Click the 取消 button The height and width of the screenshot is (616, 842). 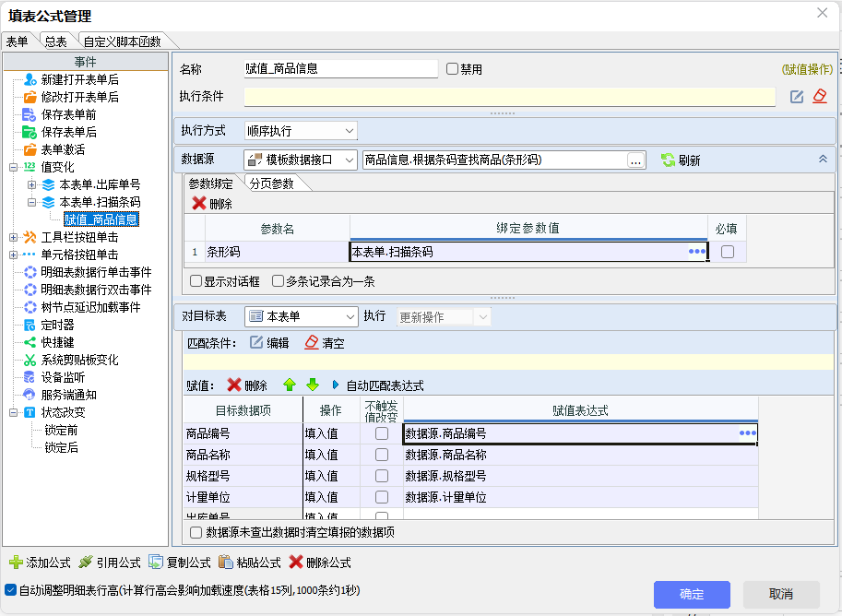(x=781, y=594)
